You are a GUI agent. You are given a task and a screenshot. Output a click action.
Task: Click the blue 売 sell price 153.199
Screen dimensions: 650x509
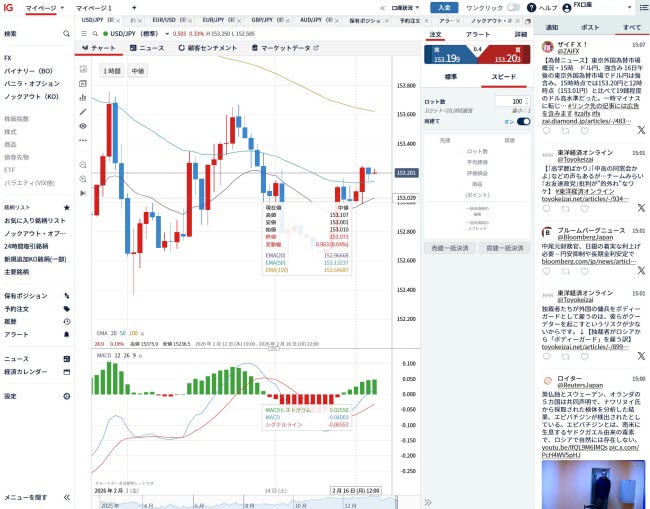click(449, 55)
